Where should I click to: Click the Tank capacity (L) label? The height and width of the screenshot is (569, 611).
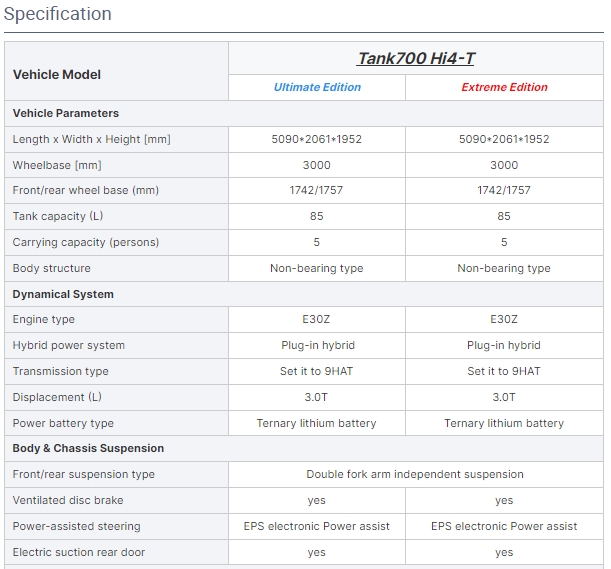tap(58, 216)
